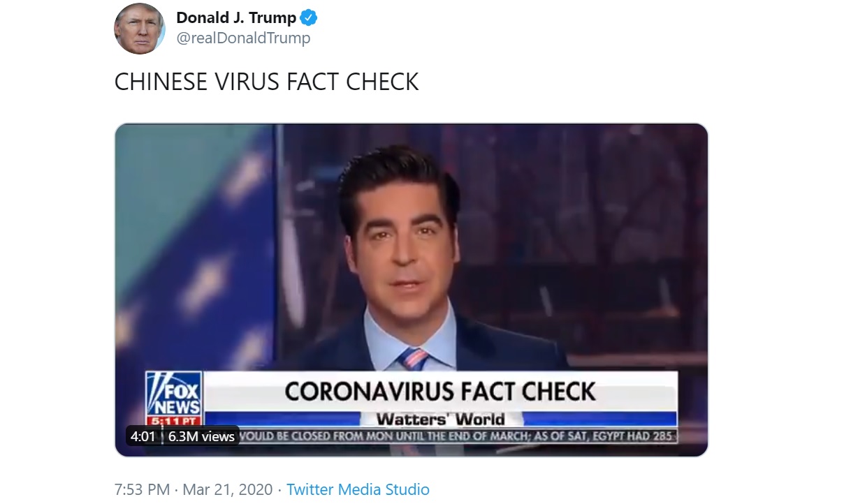Click the dot separator before Twitter Media Studio
This screenshot has height=504, width=844.
tap(279, 489)
